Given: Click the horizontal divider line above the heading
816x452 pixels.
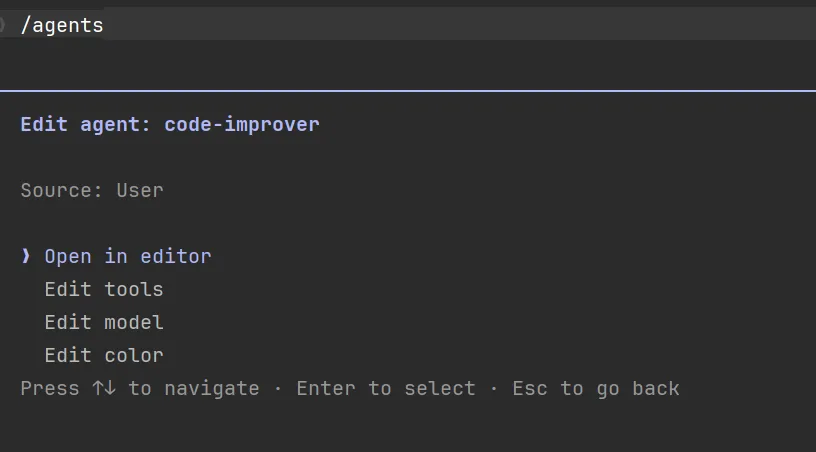Looking at the screenshot, I should point(408,91).
